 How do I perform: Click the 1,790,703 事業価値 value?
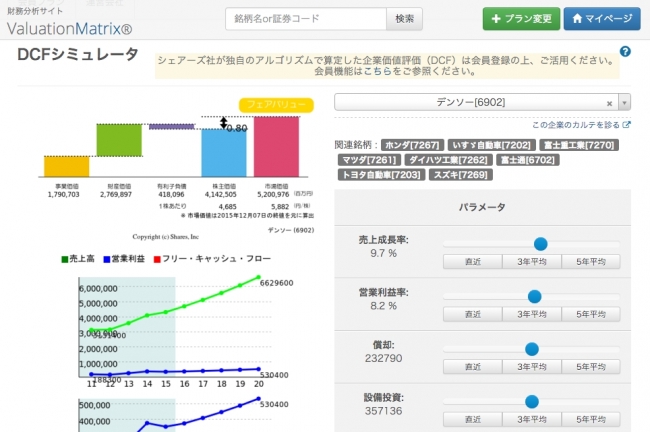pos(63,194)
